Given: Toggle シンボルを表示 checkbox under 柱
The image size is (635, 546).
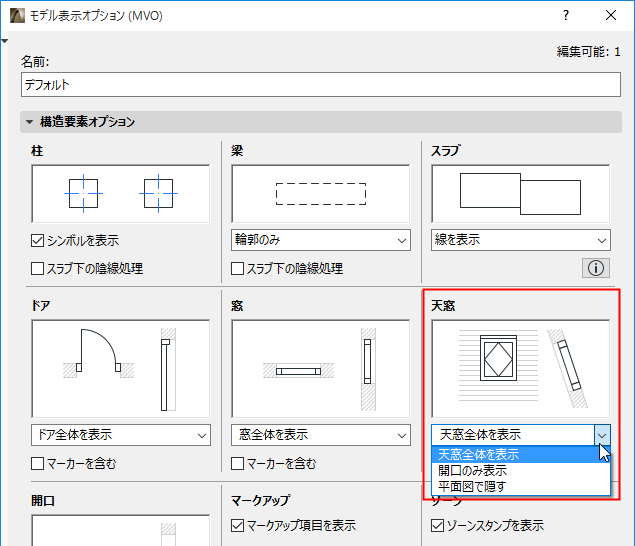Looking at the screenshot, I should (x=37, y=241).
